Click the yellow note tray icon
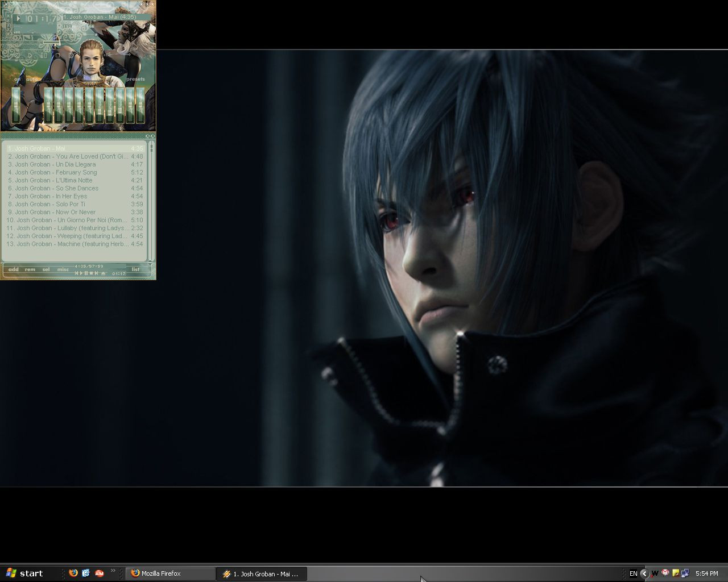This screenshot has height=582, width=728. pyautogui.click(x=676, y=573)
